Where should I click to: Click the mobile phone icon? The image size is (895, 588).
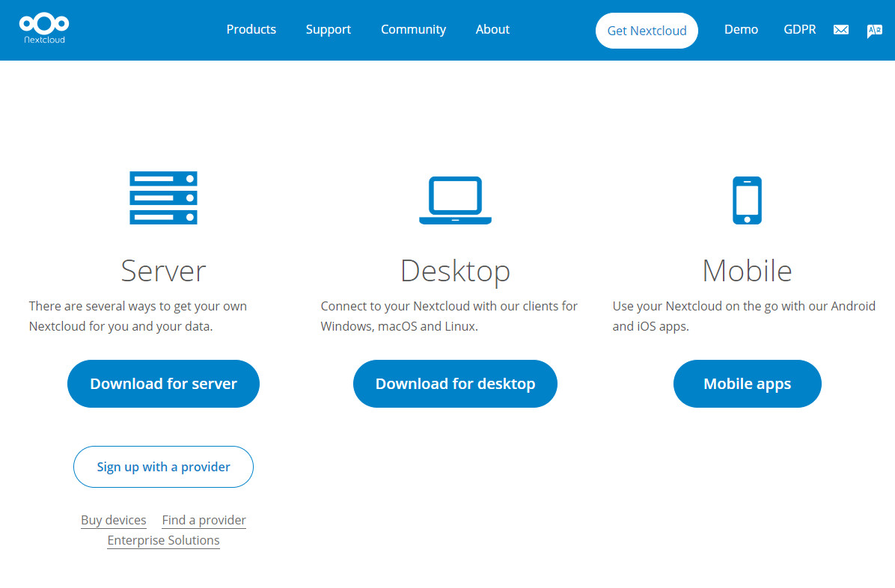(747, 200)
